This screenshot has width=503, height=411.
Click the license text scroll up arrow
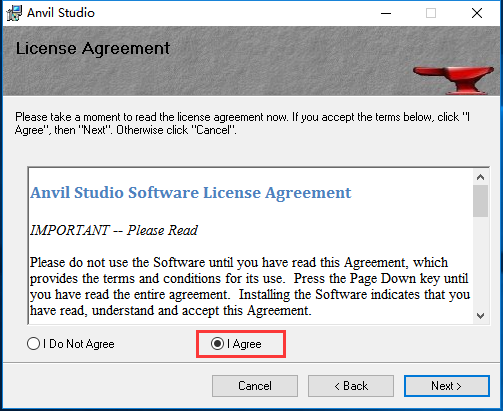pos(480,177)
